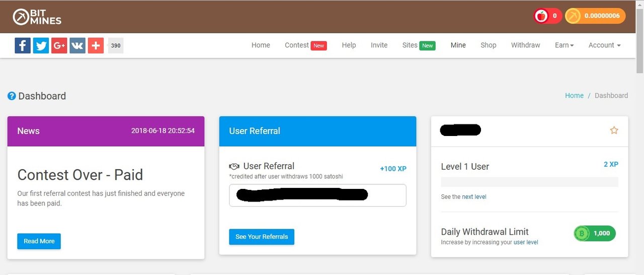Screen dimensions: 644x275
Task: Click the Read More button
Action: (x=39, y=241)
